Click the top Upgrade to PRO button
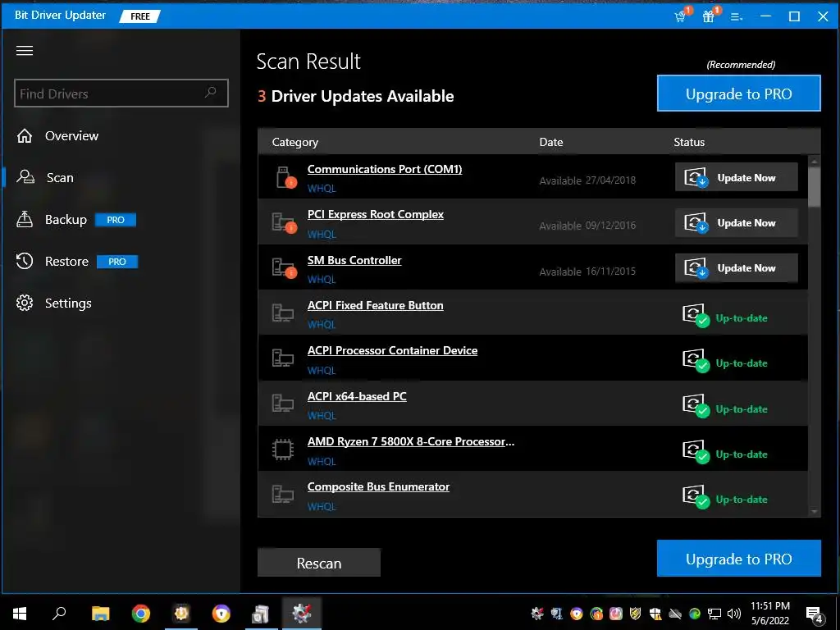840x630 pixels. tap(739, 94)
